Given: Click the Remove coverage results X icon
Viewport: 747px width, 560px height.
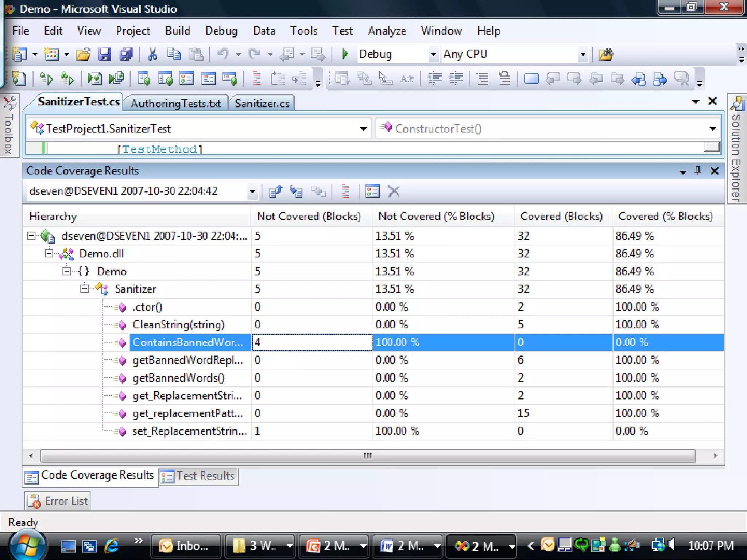Looking at the screenshot, I should pyautogui.click(x=394, y=191).
